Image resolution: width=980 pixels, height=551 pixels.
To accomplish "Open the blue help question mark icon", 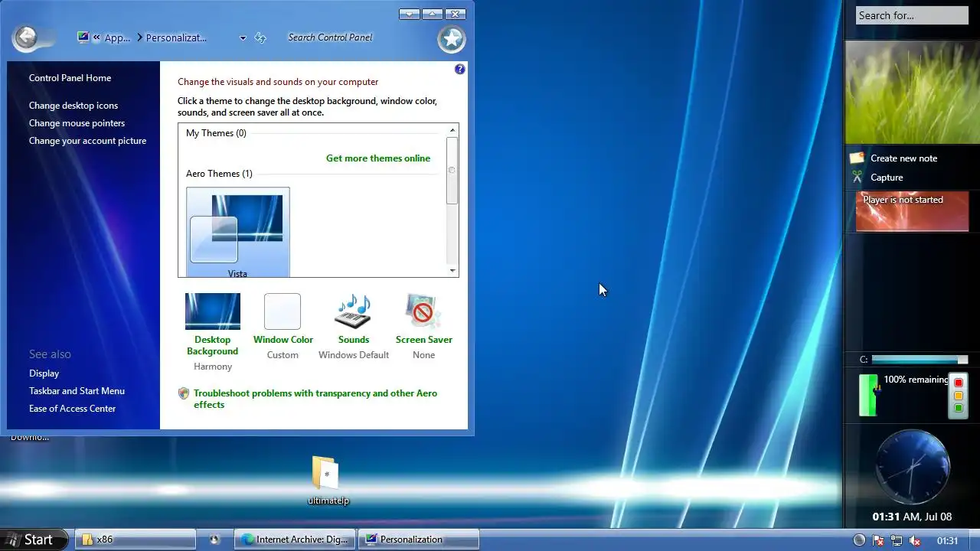I will (459, 69).
